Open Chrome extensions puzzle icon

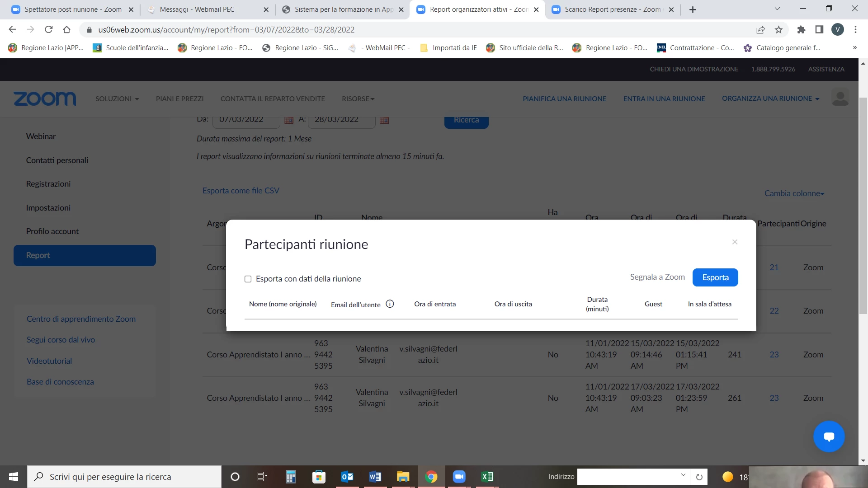(x=801, y=30)
